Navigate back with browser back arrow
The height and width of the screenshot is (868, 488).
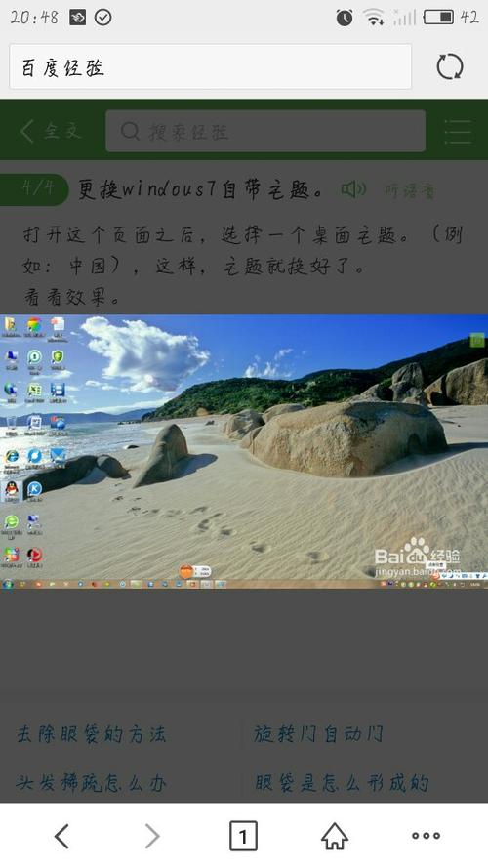pos(61,836)
